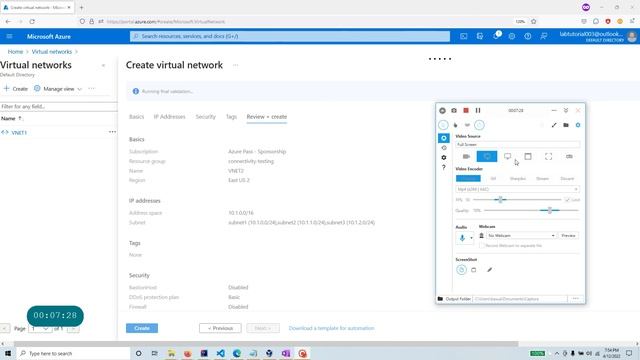640x360 pixels.
Task: Open the Azure portal hamburger menu
Action: [x=9, y=36]
